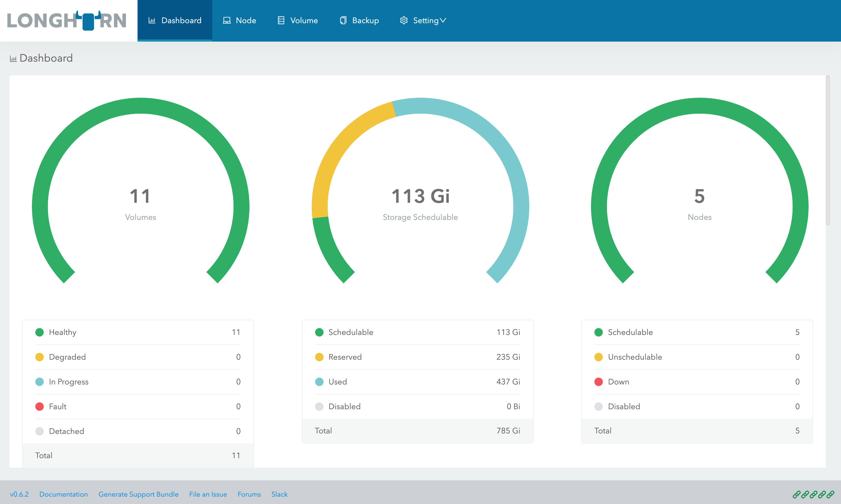Screen dimensions: 841x504
Task: Click the red Fault legend dot
Action: pyautogui.click(x=40, y=407)
